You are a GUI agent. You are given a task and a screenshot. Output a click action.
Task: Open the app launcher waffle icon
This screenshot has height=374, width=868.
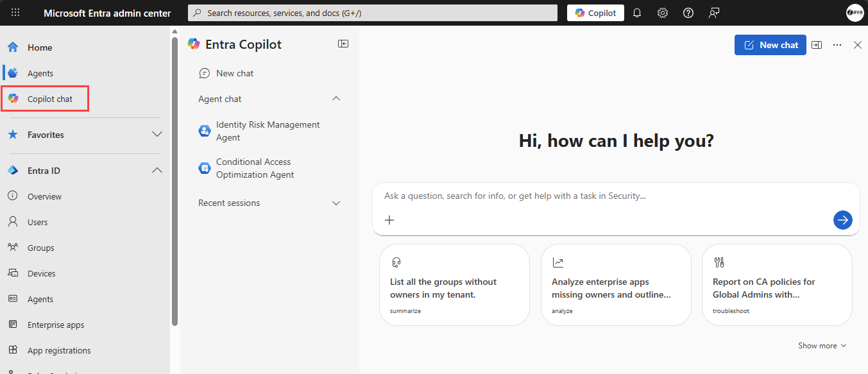(x=15, y=13)
